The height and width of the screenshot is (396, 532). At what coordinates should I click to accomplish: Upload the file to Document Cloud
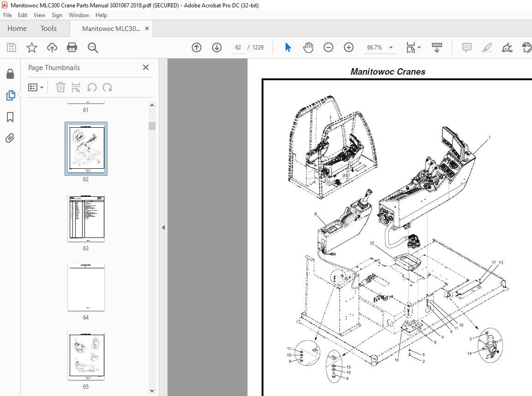coord(52,47)
